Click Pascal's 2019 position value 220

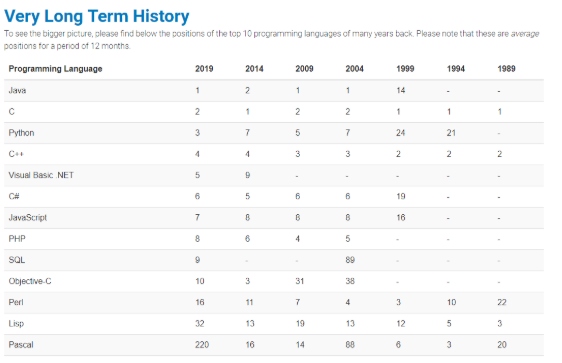click(x=202, y=345)
